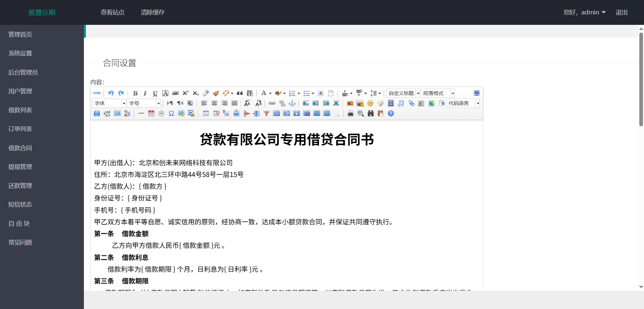Toggle the font border icon
This screenshot has height=309, width=644.
165,93
